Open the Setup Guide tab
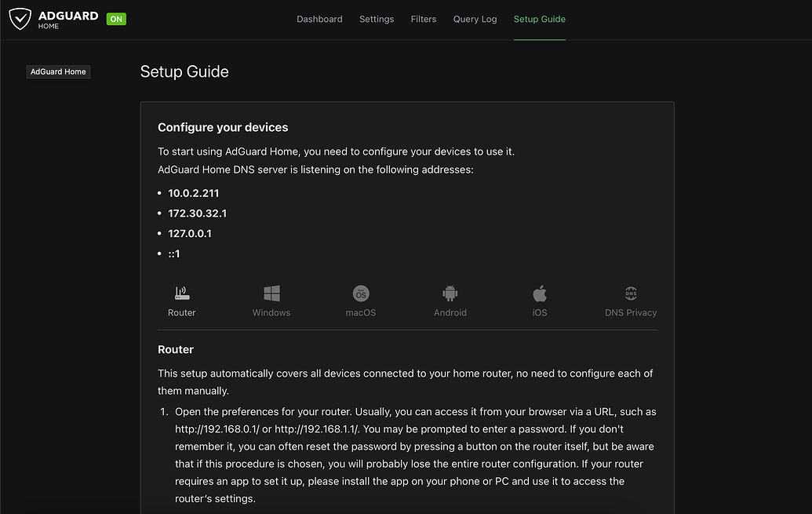 coord(540,19)
